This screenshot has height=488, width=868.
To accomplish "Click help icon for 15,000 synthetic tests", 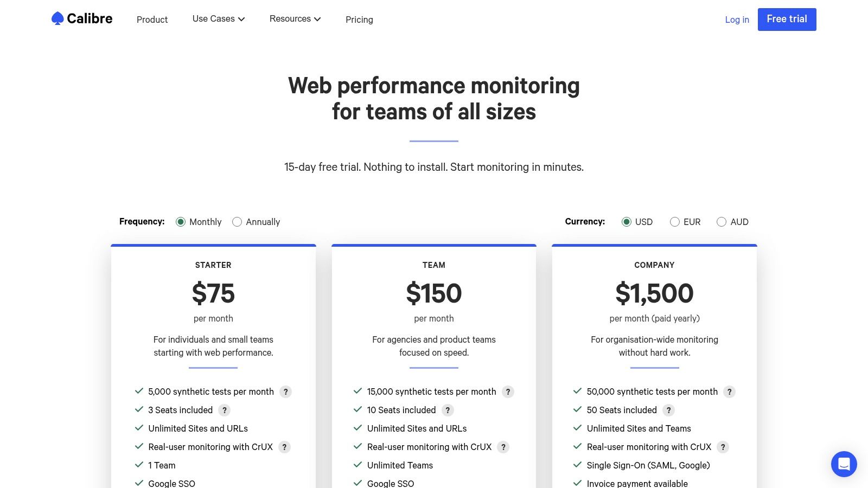I will coord(508,392).
